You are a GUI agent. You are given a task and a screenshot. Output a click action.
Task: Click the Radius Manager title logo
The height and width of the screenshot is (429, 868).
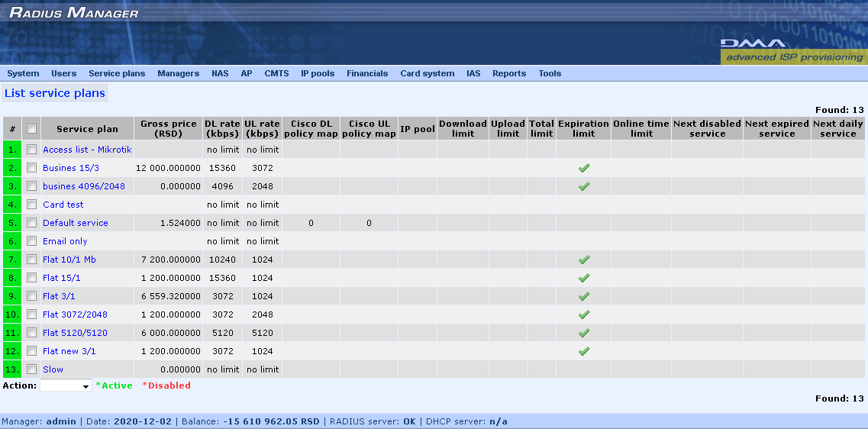coord(73,12)
